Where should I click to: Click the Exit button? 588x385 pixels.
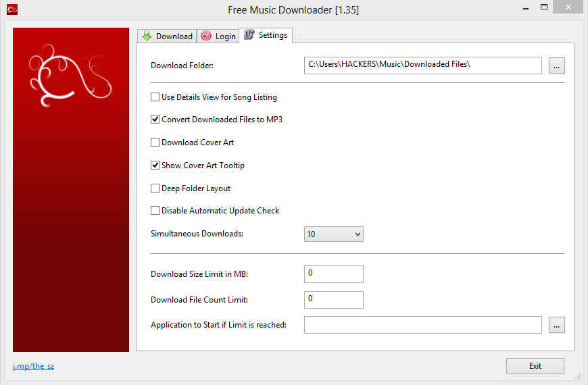pos(535,366)
